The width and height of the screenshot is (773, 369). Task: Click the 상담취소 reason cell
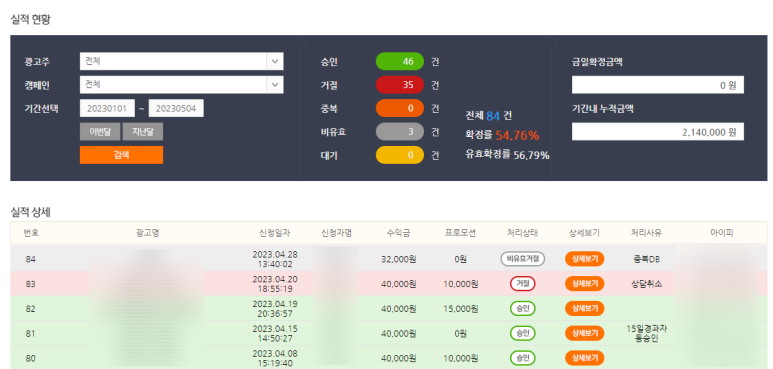[646, 284]
